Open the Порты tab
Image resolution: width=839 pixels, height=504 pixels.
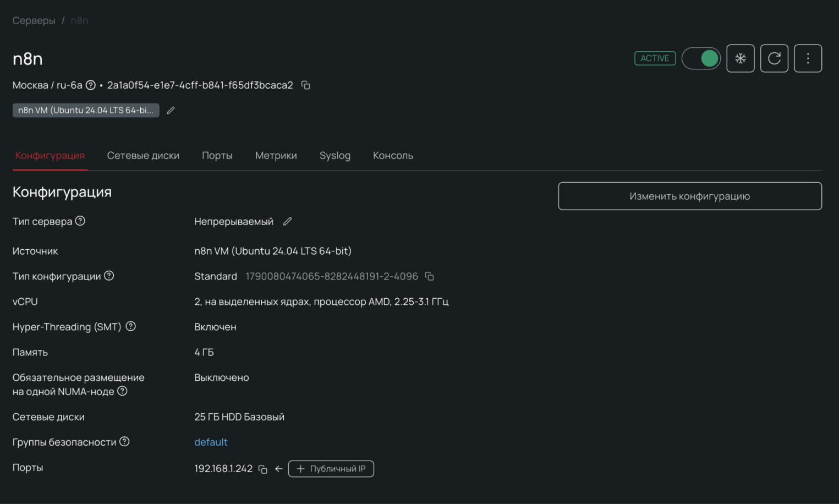tap(217, 156)
